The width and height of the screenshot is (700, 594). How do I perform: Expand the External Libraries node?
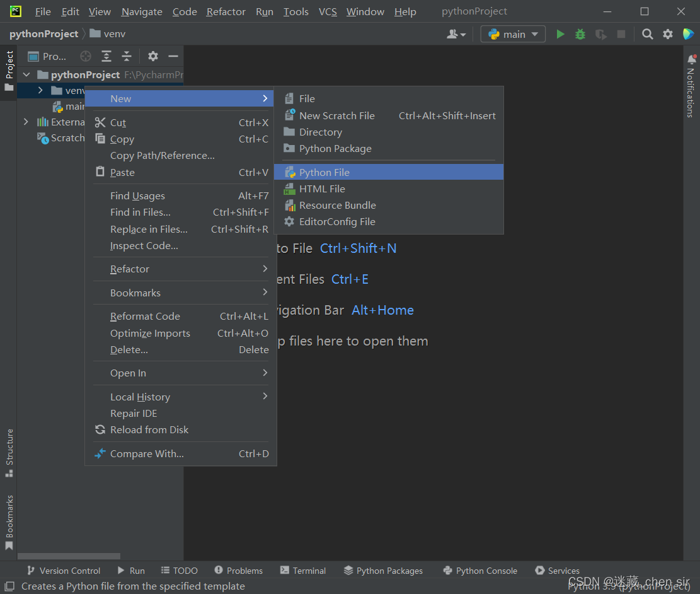point(25,122)
